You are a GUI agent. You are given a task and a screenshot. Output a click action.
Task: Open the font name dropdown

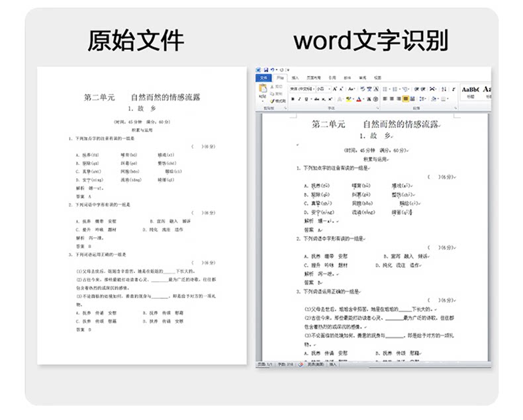click(x=302, y=89)
